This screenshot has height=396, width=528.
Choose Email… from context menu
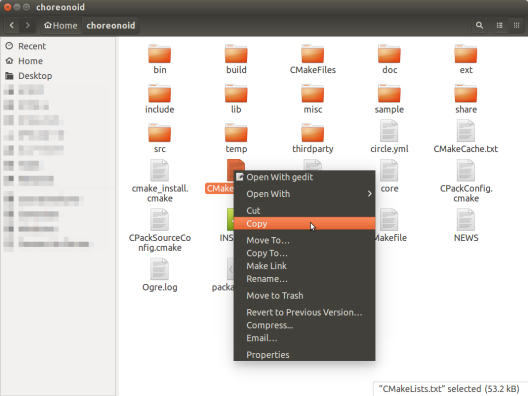coord(304,338)
